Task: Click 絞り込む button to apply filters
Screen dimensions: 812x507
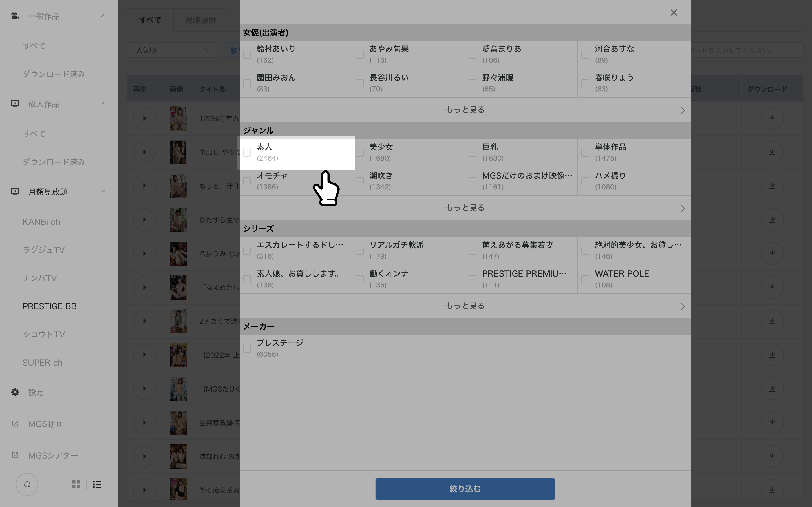Action: pos(465,489)
